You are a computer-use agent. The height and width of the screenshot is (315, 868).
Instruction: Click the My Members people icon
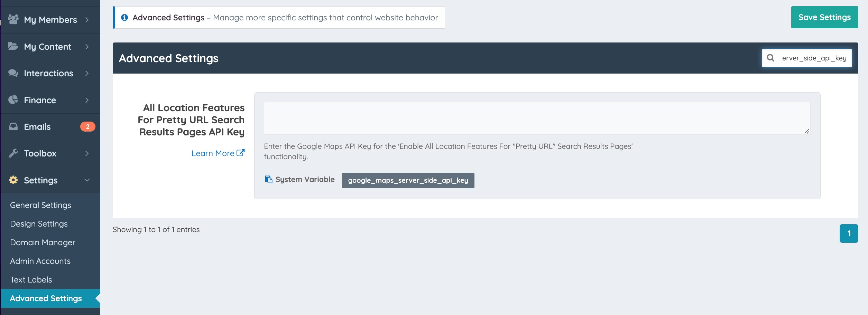pos(13,19)
